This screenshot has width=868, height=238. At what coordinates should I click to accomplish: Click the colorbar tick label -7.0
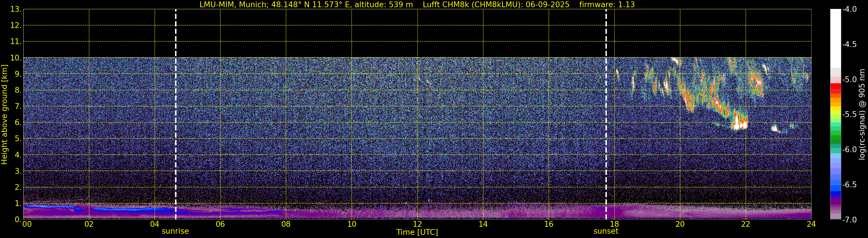pyautogui.click(x=849, y=220)
